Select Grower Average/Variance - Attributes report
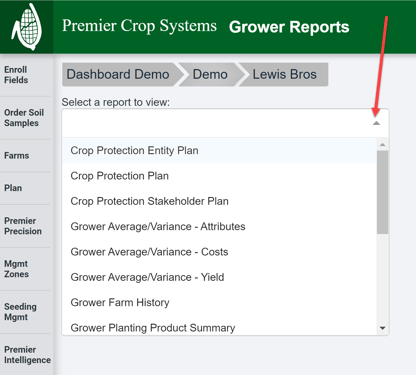The image size is (416, 375). click(x=219, y=227)
